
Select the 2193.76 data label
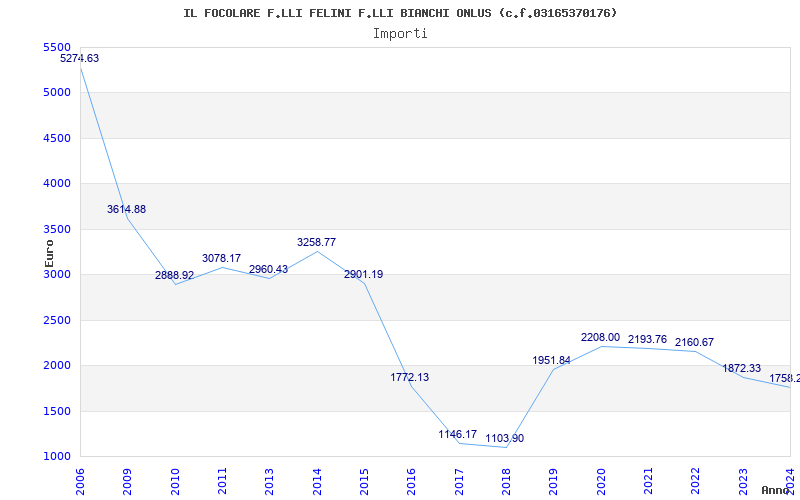(x=647, y=340)
